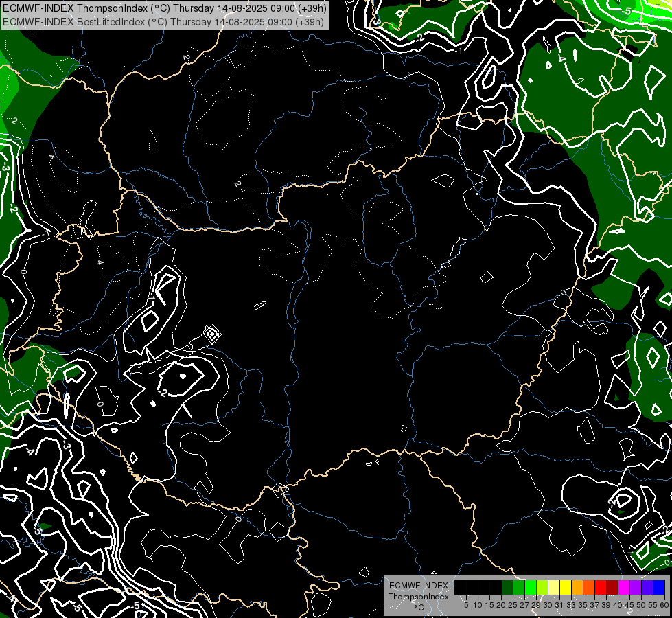Click the ThompsonIndex title line at top

point(165,8)
